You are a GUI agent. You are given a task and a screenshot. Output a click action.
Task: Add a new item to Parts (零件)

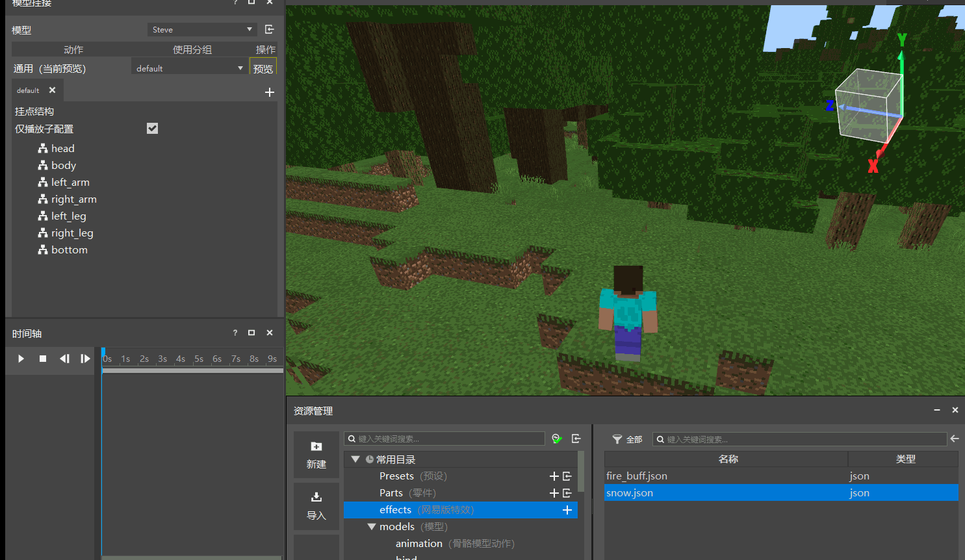click(x=554, y=493)
